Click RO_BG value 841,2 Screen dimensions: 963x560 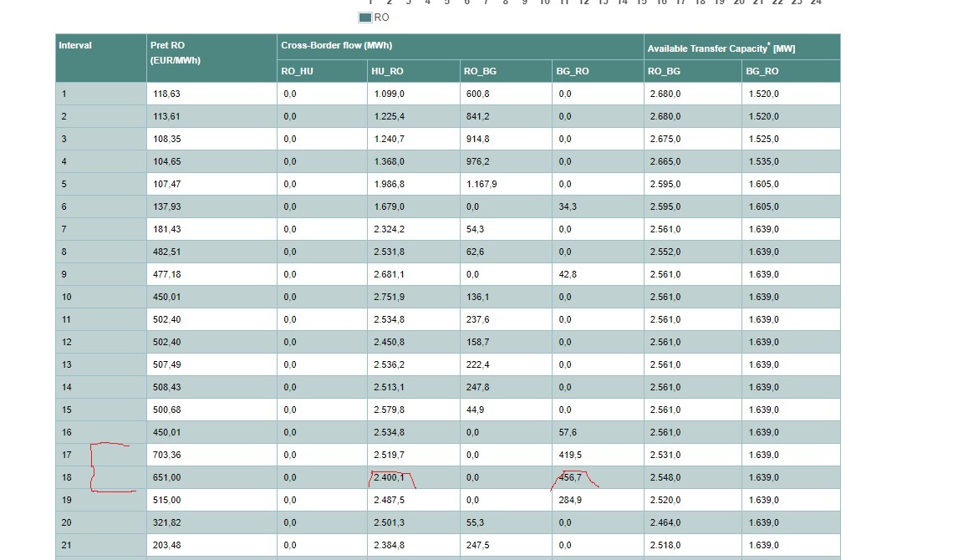pos(478,117)
